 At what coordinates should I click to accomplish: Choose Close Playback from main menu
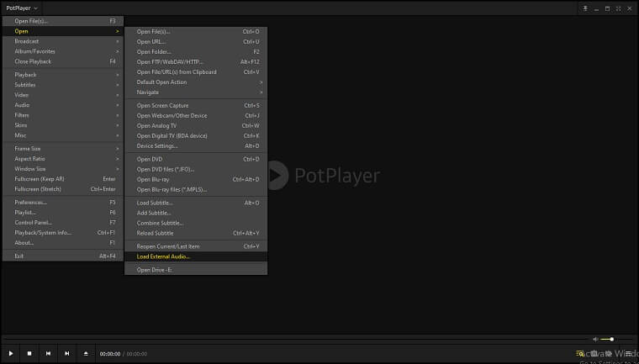tap(63, 61)
